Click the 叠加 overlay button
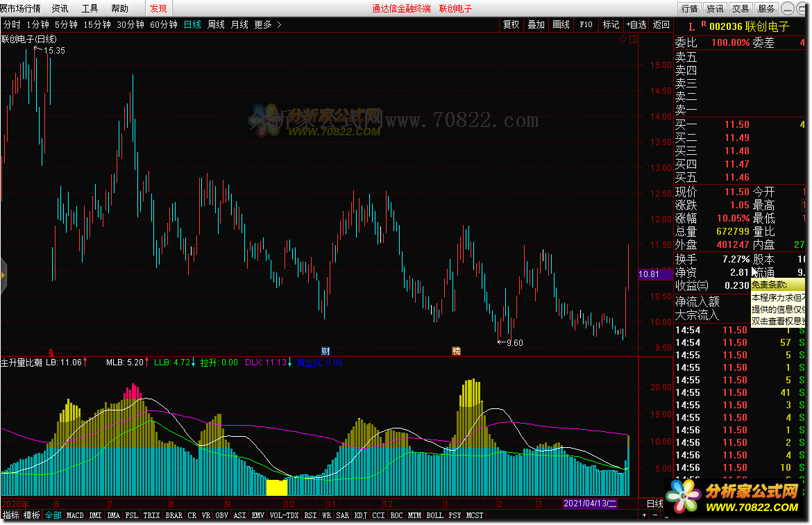Image resolution: width=812 pixels, height=525 pixels. point(536,24)
